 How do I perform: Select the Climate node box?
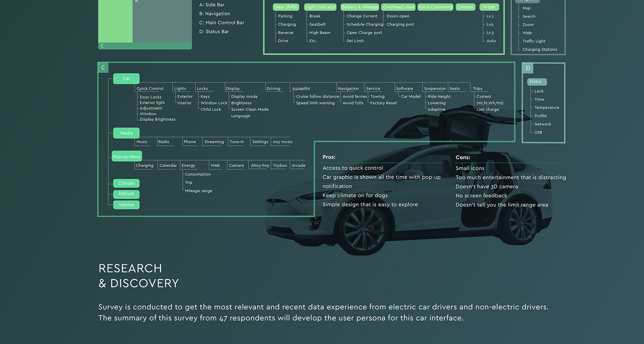[x=126, y=183]
